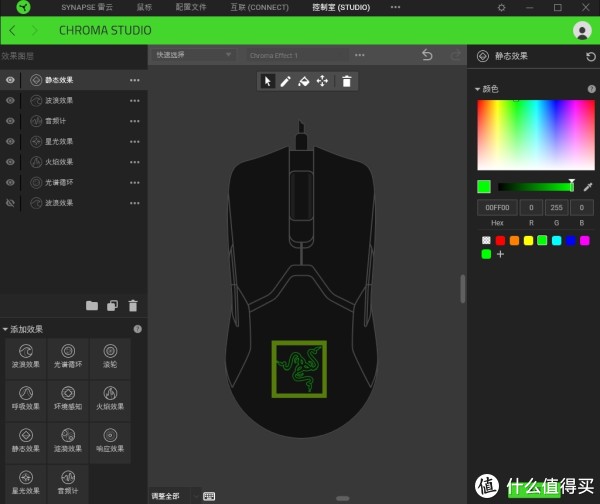Add the 涟漪效果 ripple effect
This screenshot has height=504, width=600.
coord(68,441)
